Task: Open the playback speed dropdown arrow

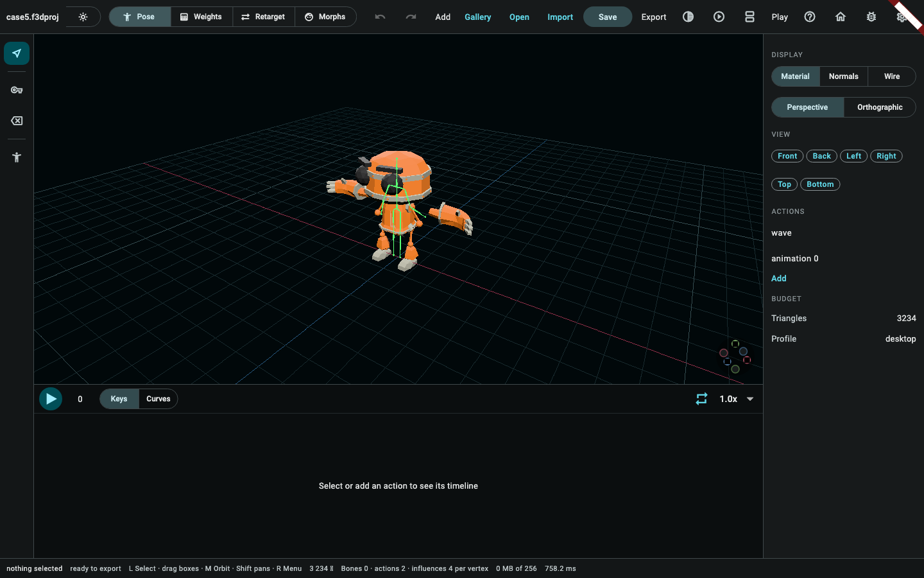Action: 750,399
